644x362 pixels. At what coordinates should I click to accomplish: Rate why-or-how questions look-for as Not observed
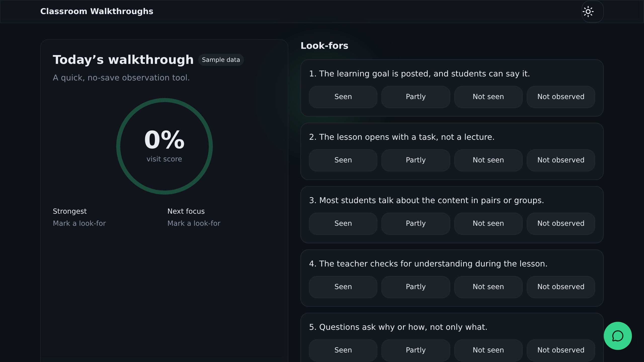pyautogui.click(x=561, y=350)
